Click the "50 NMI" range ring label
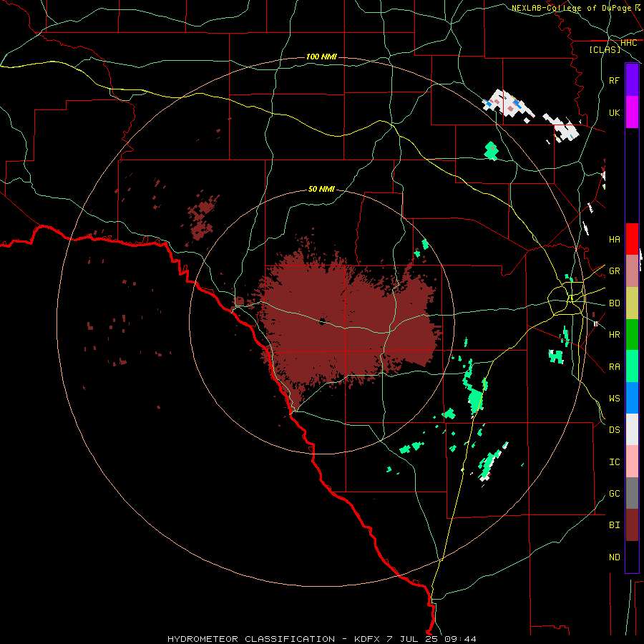Screen dimensions: 644x644 point(321,189)
